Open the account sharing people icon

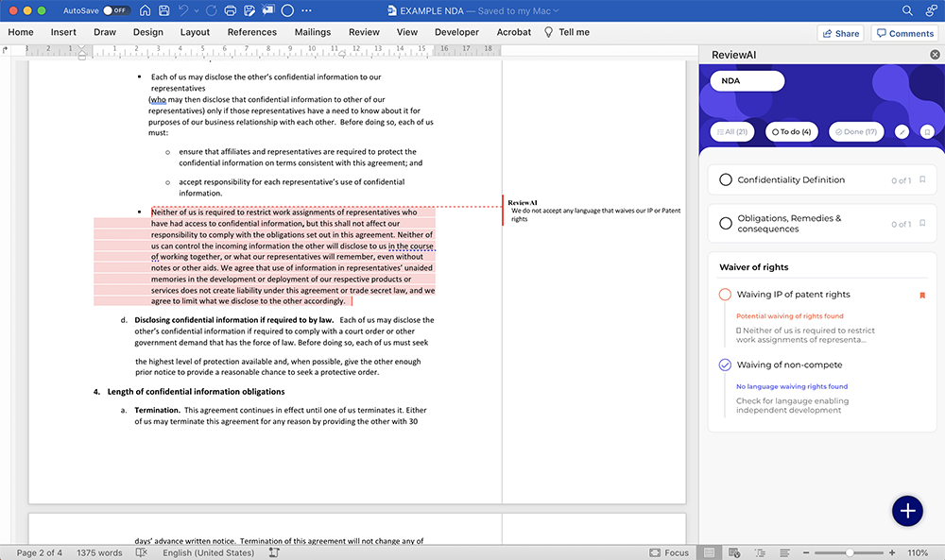(x=931, y=10)
